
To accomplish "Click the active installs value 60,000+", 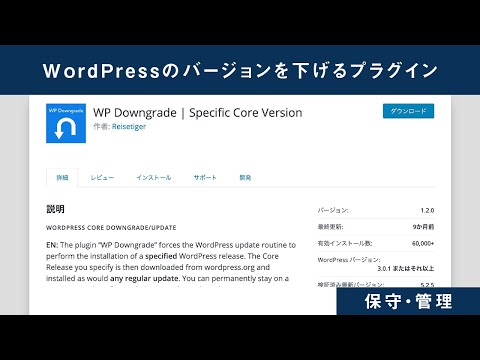I will [423, 243].
